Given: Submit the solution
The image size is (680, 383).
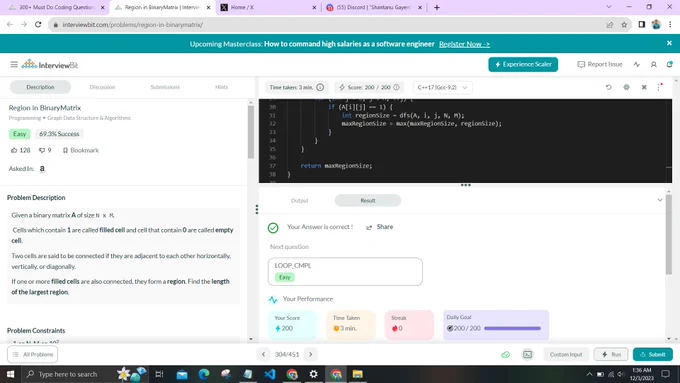Looking at the screenshot, I should click(x=653, y=354).
